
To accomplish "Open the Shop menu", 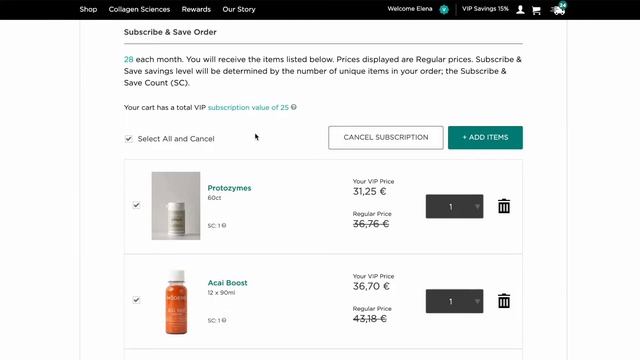I will (88, 9).
